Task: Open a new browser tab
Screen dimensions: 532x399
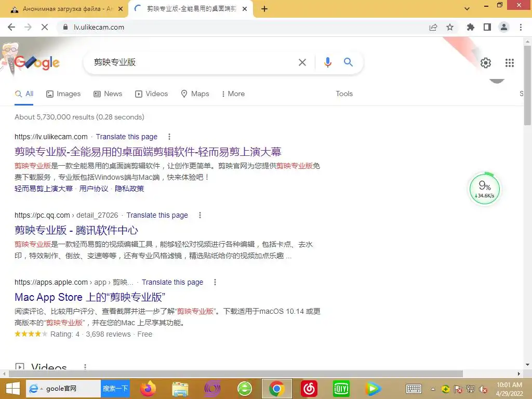Action: [264, 9]
